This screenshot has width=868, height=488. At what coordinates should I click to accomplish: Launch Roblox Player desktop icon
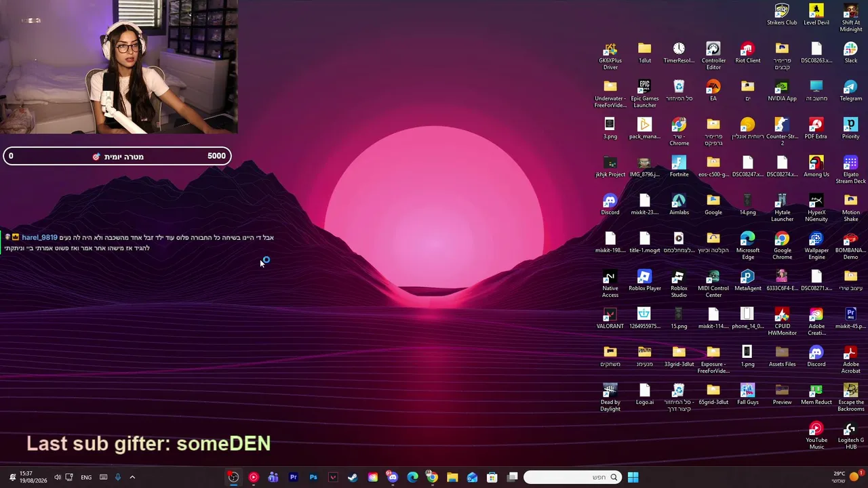pyautogui.click(x=644, y=280)
